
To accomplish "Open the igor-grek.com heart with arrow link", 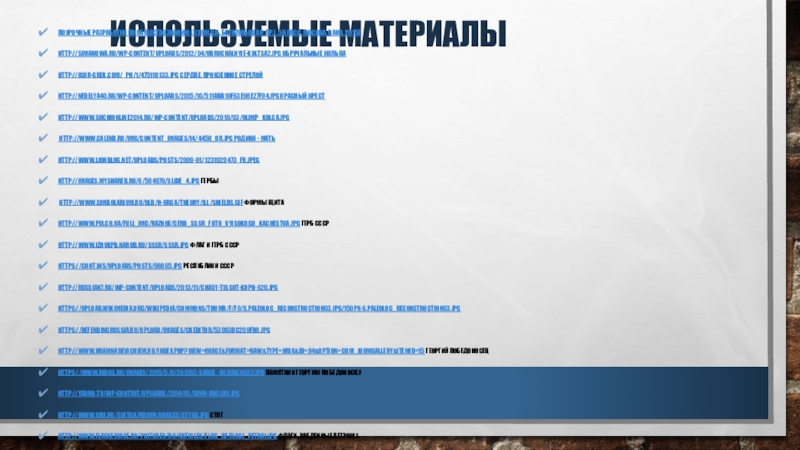I will (160, 75).
